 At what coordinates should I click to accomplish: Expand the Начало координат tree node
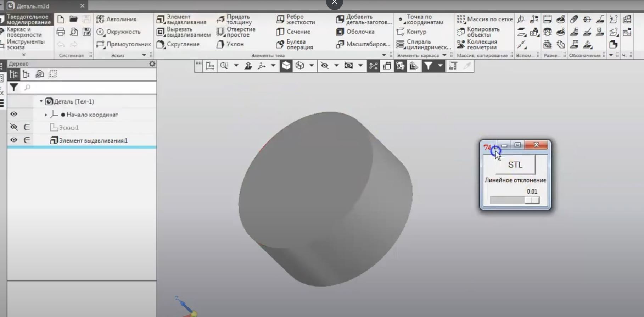[46, 115]
